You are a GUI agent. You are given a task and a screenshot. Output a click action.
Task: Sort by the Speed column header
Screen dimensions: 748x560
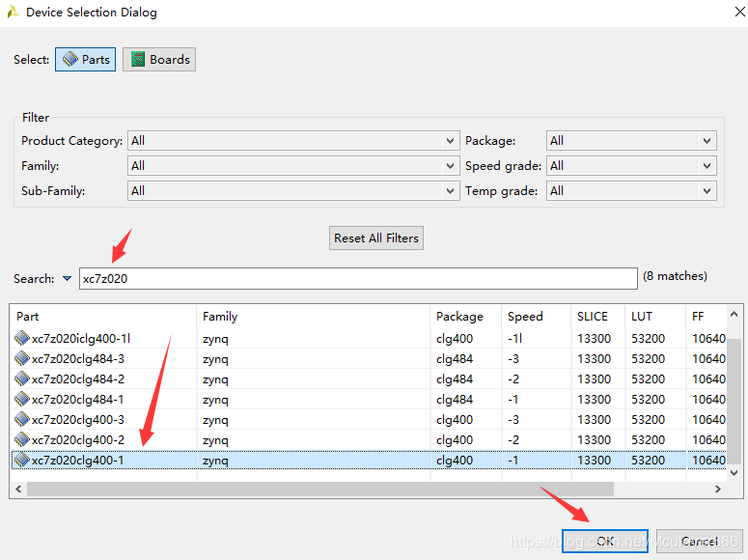tap(537, 317)
